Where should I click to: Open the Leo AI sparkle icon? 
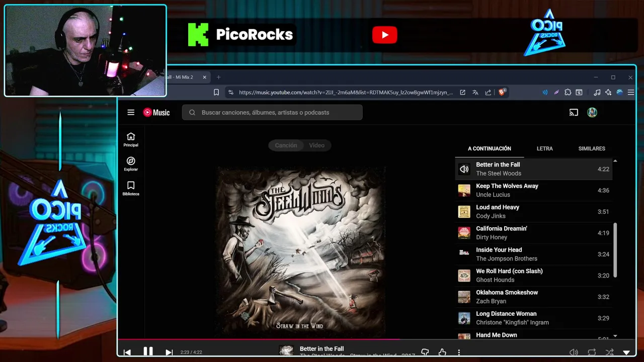(x=608, y=93)
